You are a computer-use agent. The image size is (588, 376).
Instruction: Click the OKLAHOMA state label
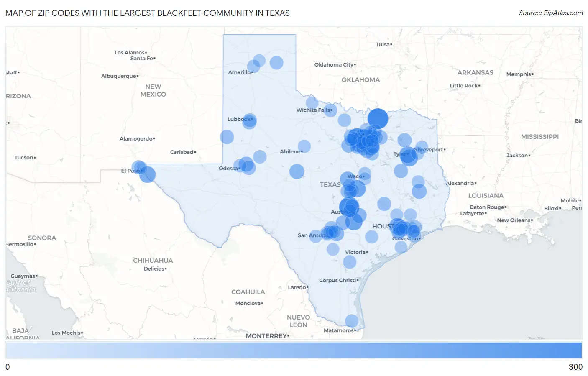coord(361,80)
